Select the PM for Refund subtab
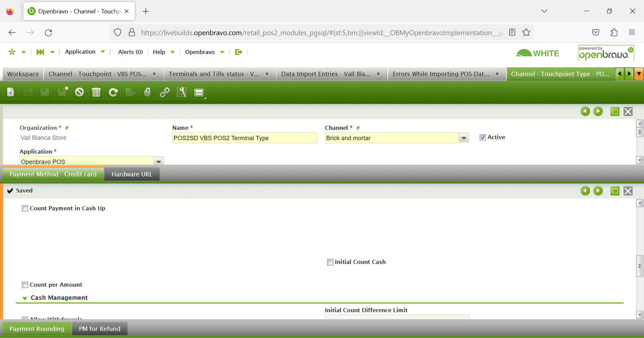 pyautogui.click(x=100, y=329)
